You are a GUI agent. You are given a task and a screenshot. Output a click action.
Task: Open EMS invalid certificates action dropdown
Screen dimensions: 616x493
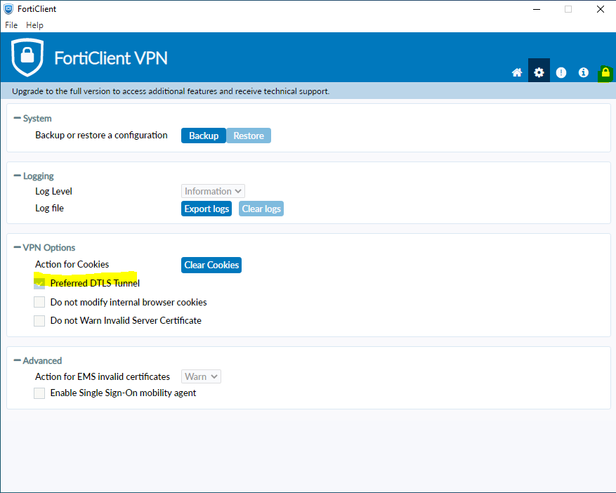tap(201, 376)
